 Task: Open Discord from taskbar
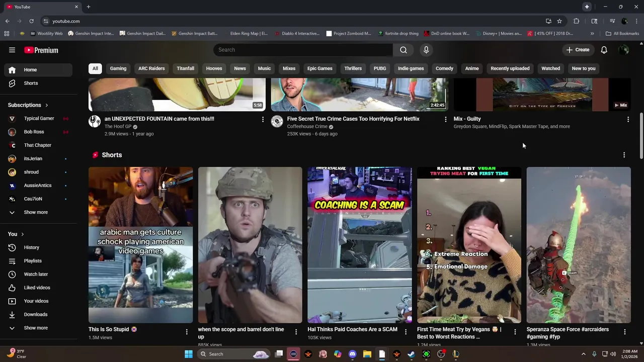(353, 354)
